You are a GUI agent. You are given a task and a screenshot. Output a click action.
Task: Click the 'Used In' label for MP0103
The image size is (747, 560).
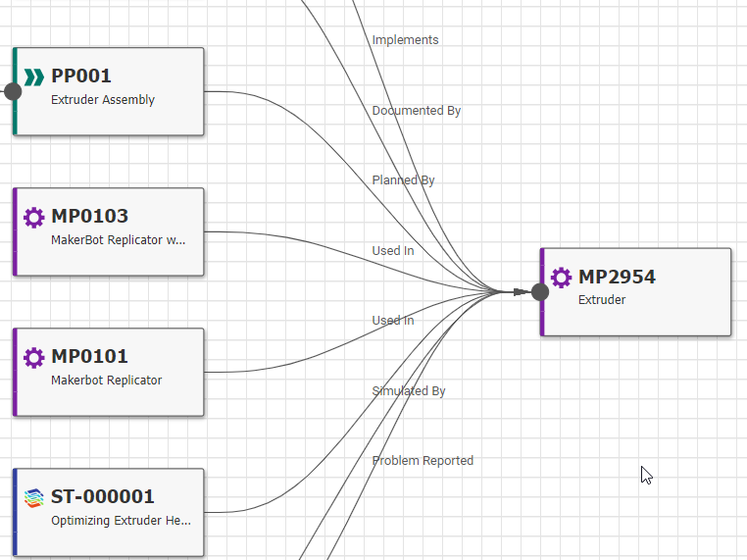392,251
